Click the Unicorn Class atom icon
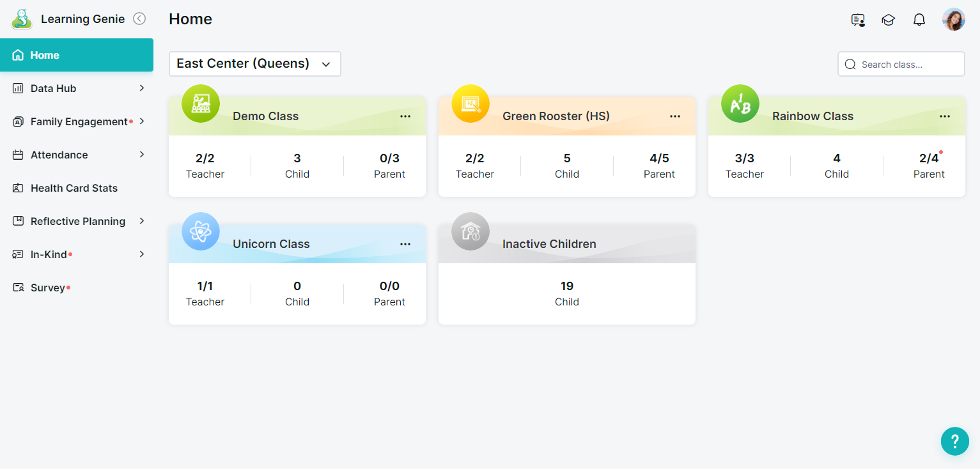This screenshot has width=980, height=469. [x=201, y=231]
